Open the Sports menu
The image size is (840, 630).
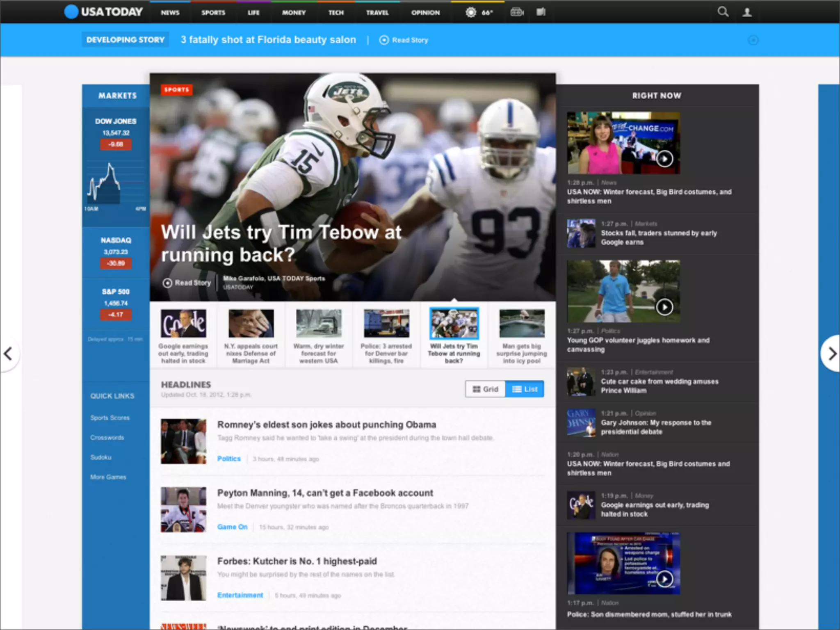pos(213,13)
